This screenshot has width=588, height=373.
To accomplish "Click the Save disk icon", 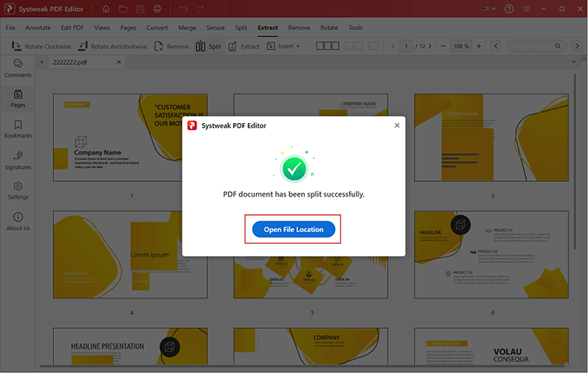I will [140, 9].
